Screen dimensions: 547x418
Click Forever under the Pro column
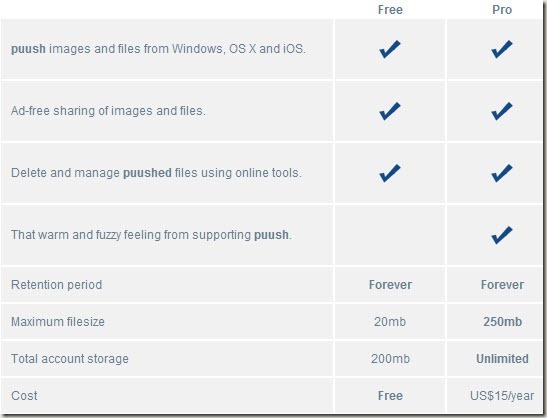[502, 285]
